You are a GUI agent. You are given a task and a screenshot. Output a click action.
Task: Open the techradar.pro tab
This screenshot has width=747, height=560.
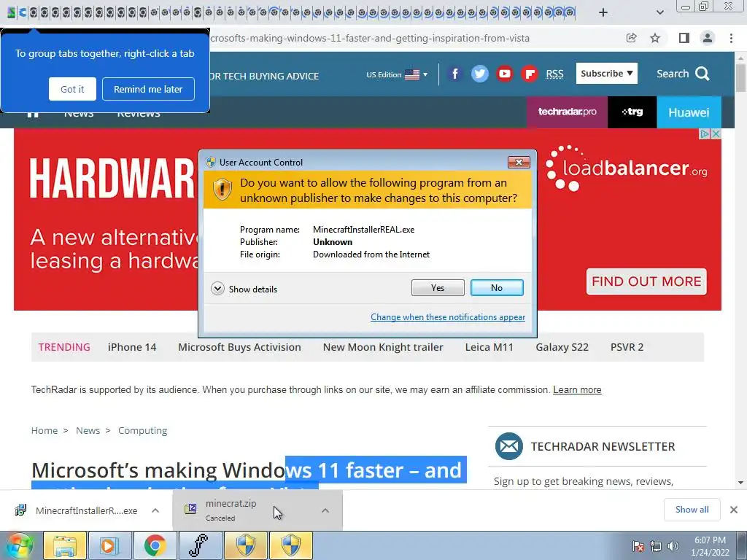coord(567,112)
